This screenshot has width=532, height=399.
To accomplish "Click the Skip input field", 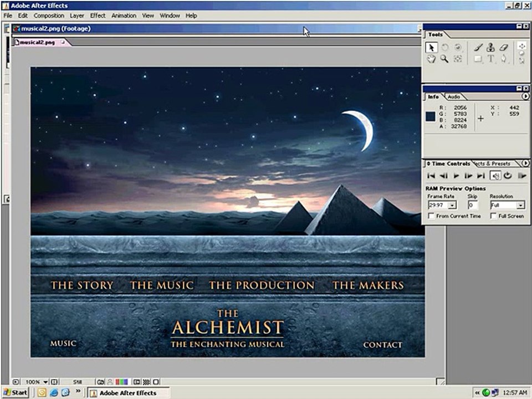I will (473, 205).
